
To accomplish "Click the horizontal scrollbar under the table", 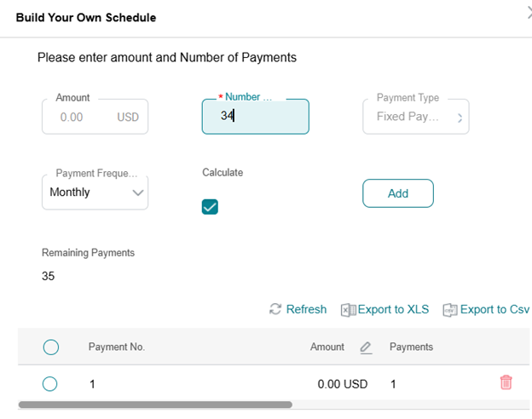I will click(x=155, y=405).
